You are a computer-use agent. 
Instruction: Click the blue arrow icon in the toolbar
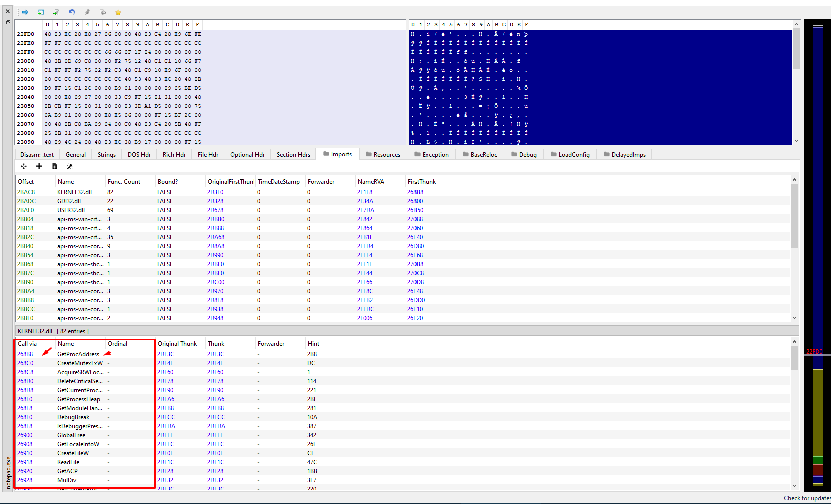25,12
